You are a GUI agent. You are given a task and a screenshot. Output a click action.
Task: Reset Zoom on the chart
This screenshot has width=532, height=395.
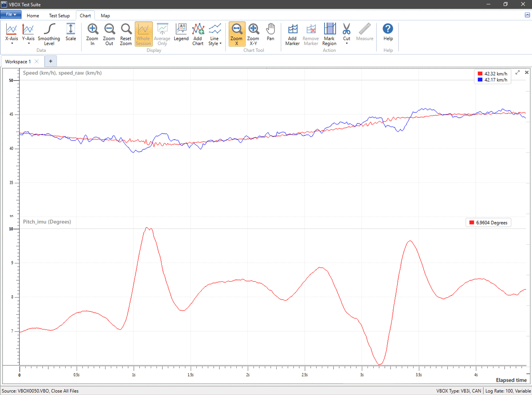pyautogui.click(x=126, y=30)
